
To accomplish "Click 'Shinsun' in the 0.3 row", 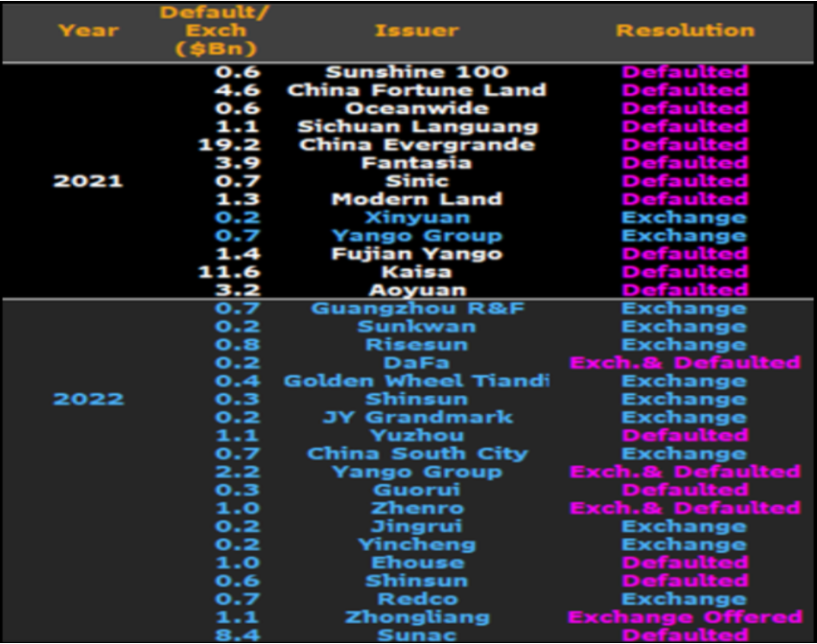I will coord(416,400).
